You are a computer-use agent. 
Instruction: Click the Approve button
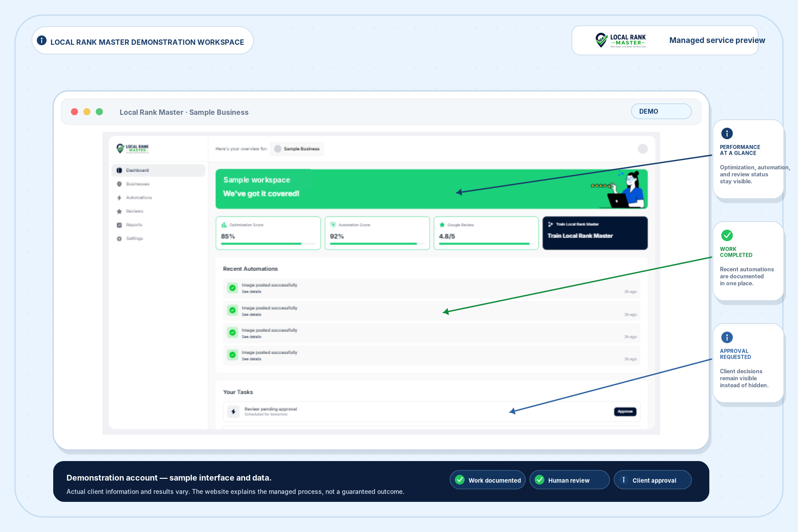tap(625, 411)
